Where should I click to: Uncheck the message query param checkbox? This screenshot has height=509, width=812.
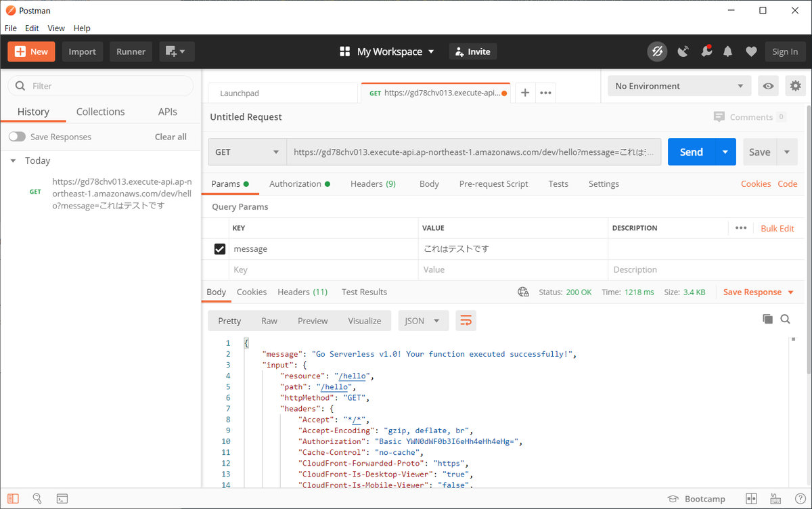220,249
